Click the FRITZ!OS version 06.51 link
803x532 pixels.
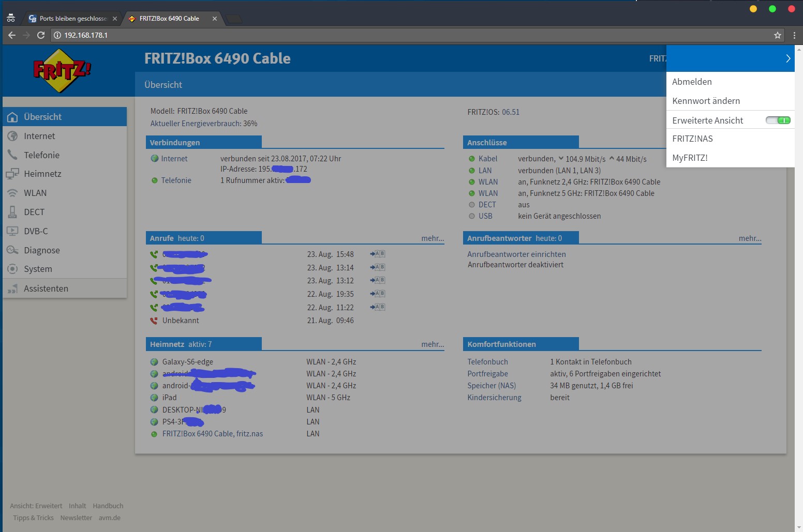[510, 112]
